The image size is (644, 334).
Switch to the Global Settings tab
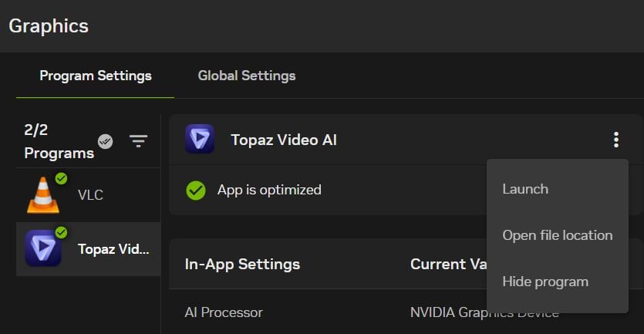pos(247,76)
